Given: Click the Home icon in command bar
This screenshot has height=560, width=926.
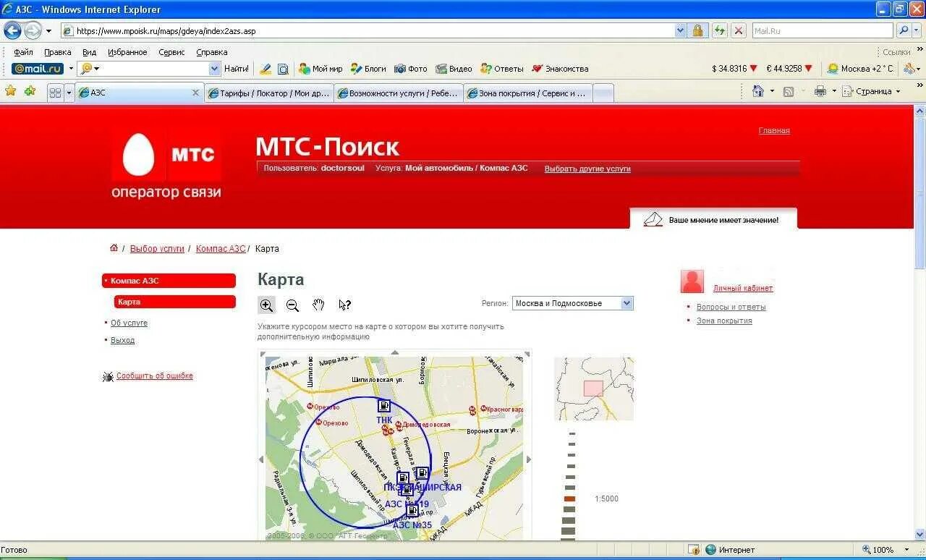Looking at the screenshot, I should click(x=758, y=91).
